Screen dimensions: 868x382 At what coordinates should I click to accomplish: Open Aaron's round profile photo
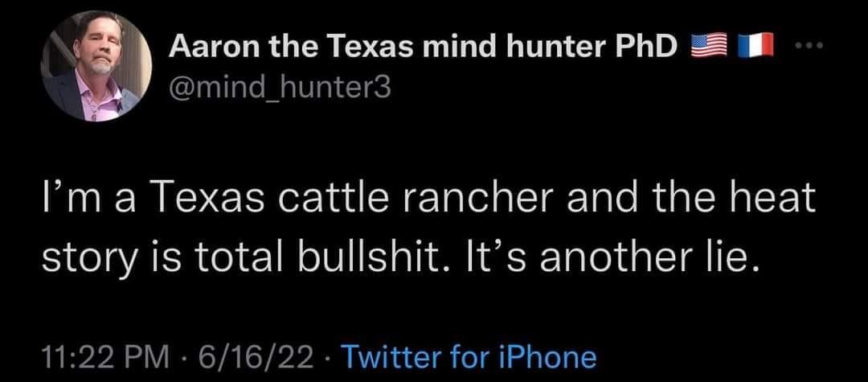96,67
